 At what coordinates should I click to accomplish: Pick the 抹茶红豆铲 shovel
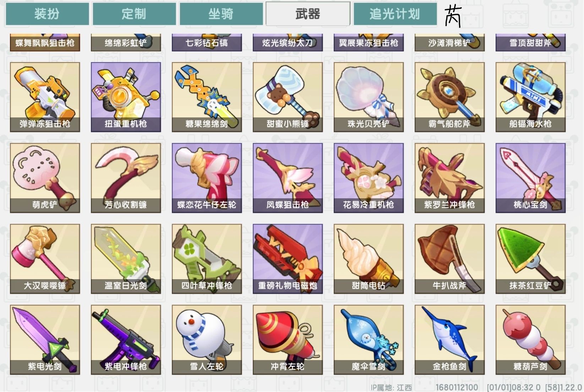[531, 259]
